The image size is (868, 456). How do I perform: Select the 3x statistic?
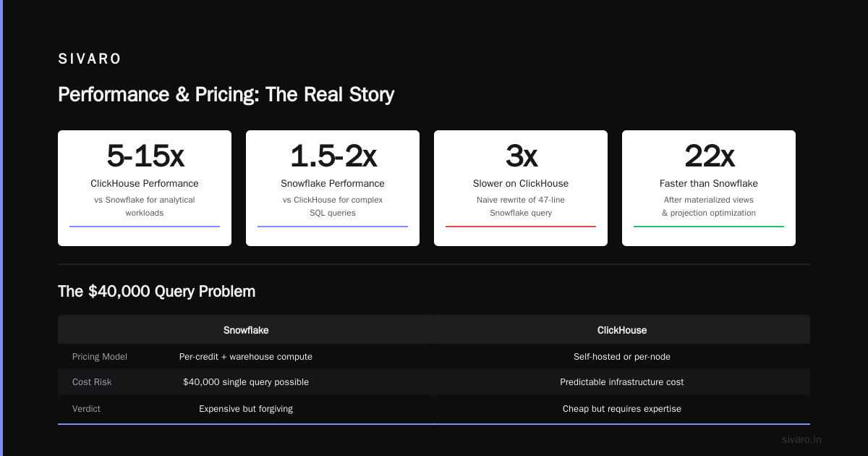(x=521, y=156)
